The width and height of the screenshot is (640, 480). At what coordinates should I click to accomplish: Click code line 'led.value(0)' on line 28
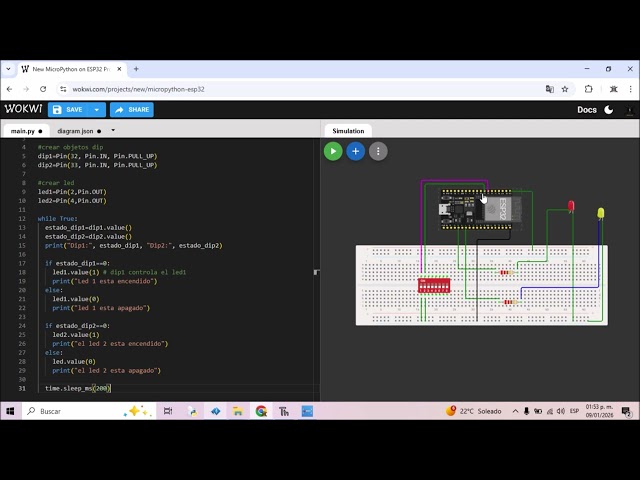pos(74,361)
